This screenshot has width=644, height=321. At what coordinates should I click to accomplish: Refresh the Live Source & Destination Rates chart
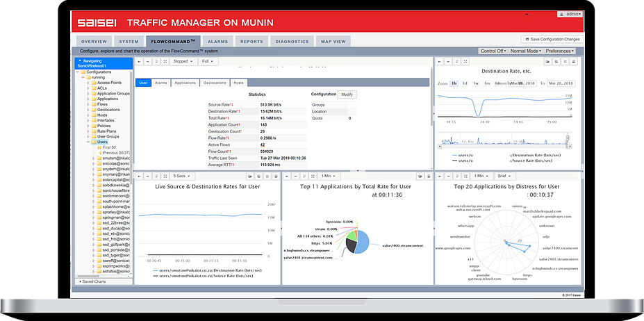pyautogui.click(x=156, y=176)
